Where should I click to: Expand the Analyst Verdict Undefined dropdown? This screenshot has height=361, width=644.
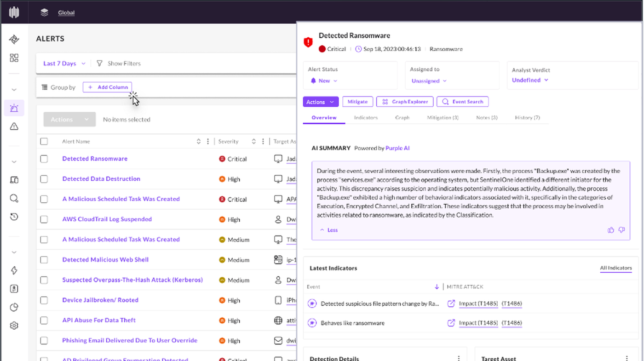tap(530, 80)
